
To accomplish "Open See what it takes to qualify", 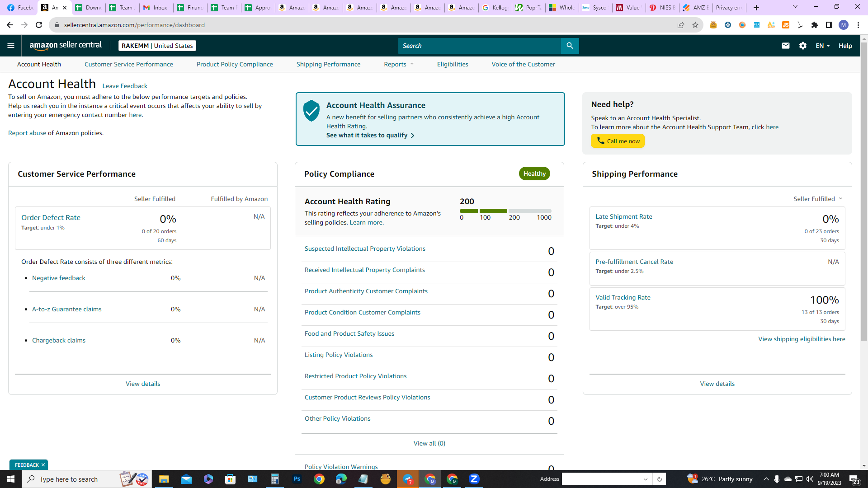I will [370, 135].
